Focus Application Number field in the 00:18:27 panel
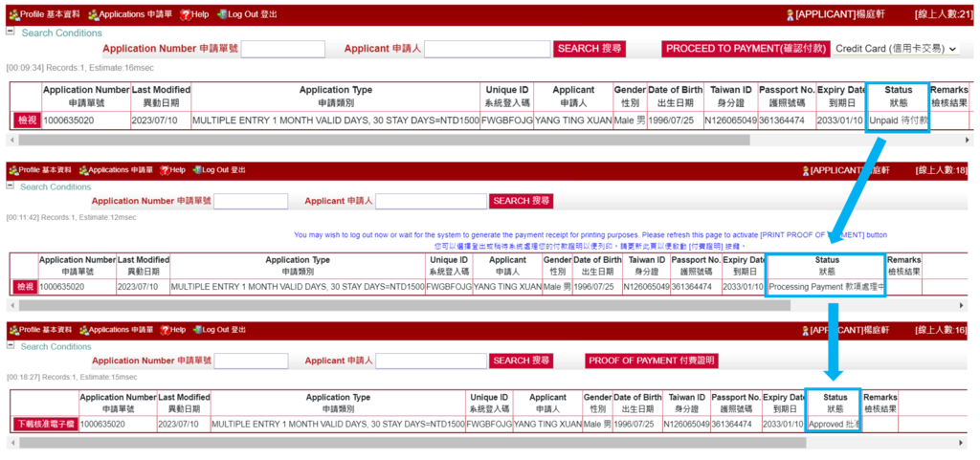The image size is (980, 460). pyautogui.click(x=252, y=361)
